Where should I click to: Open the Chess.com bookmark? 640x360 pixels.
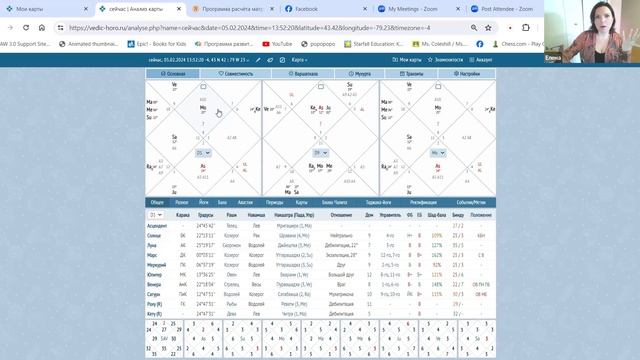(x=518, y=44)
